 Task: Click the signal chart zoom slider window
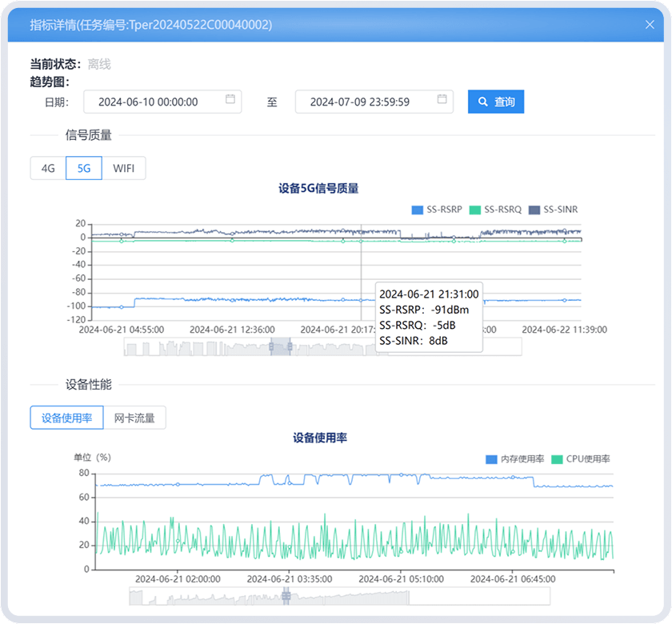pyautogui.click(x=280, y=346)
